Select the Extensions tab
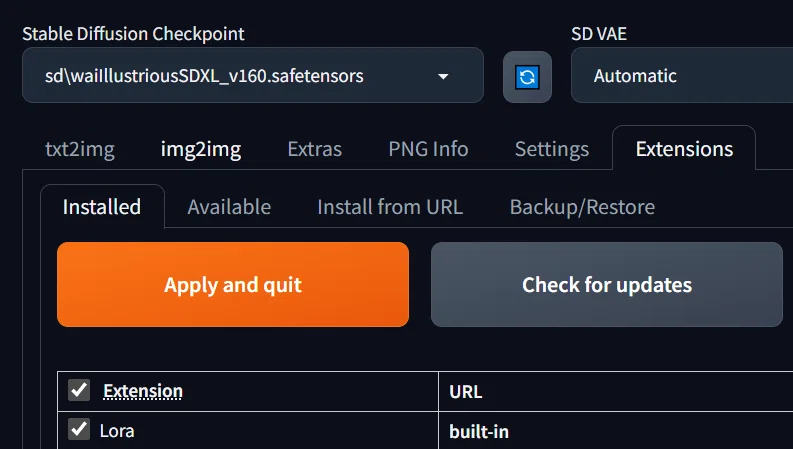This screenshot has width=793, height=449. [x=684, y=149]
